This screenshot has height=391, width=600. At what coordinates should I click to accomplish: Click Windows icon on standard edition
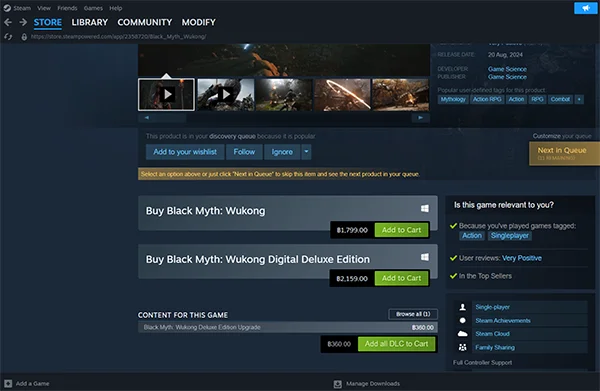coord(425,209)
